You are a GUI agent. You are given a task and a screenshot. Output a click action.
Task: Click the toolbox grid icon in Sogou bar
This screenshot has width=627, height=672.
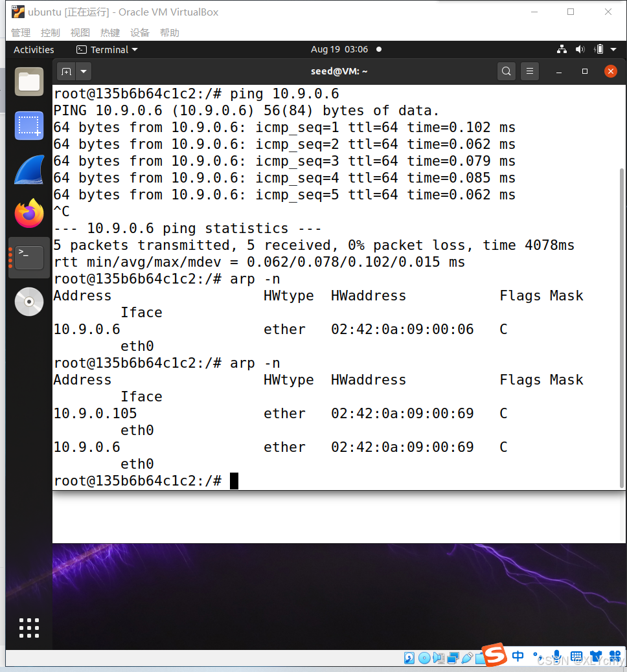(x=615, y=656)
